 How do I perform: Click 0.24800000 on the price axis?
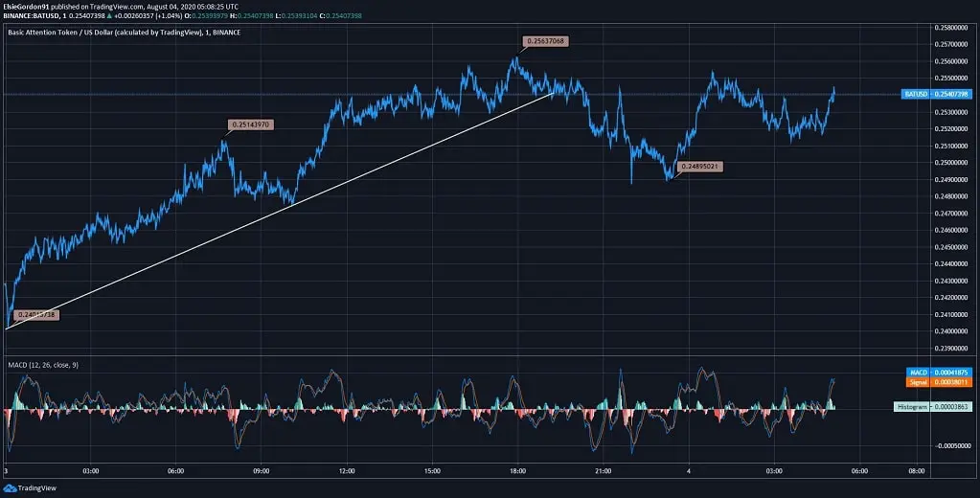click(x=951, y=196)
